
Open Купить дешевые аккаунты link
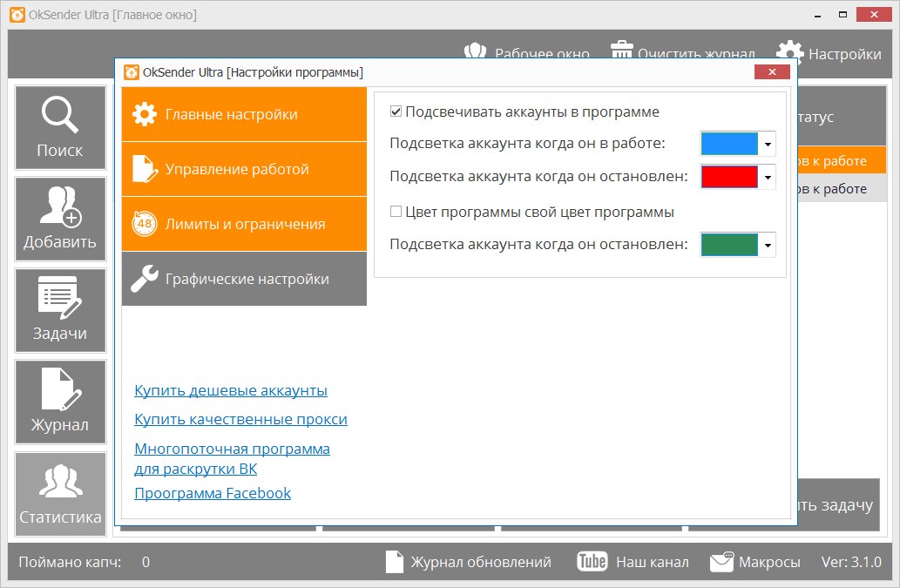pyautogui.click(x=230, y=390)
